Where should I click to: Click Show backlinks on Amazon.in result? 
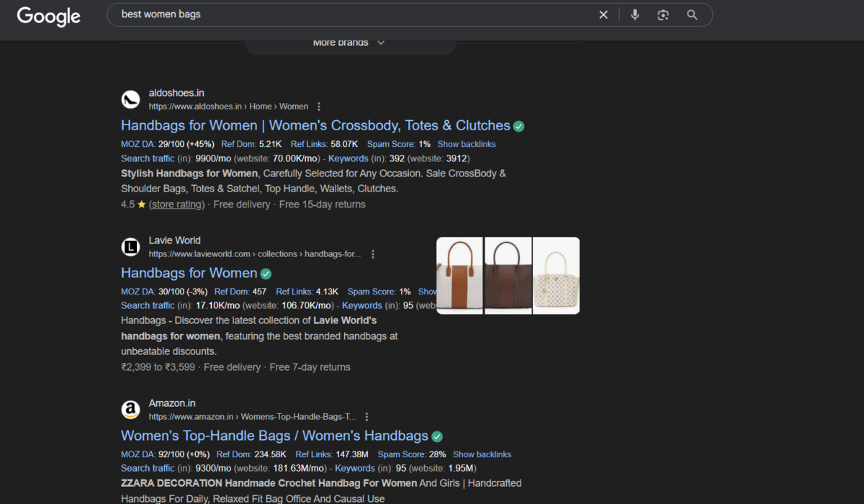pyautogui.click(x=482, y=454)
